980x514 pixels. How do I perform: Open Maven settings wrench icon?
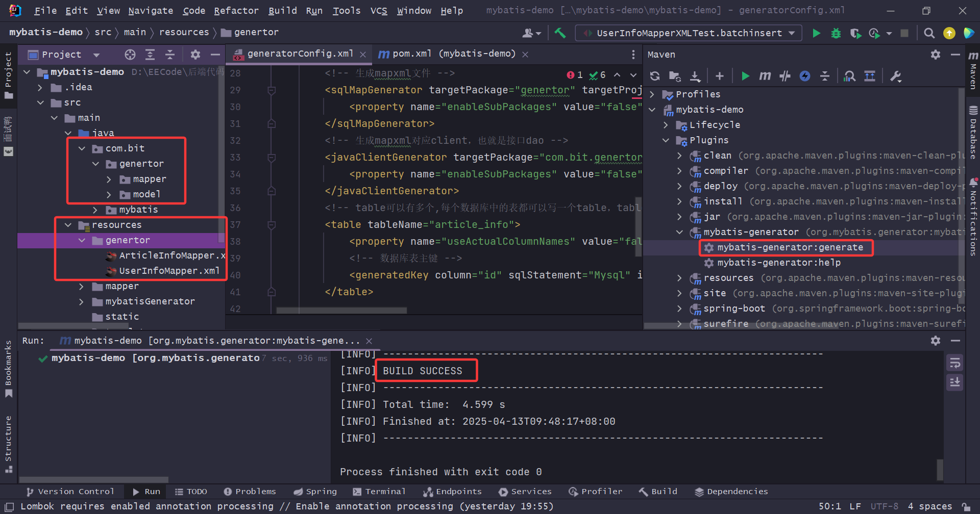[x=896, y=76]
